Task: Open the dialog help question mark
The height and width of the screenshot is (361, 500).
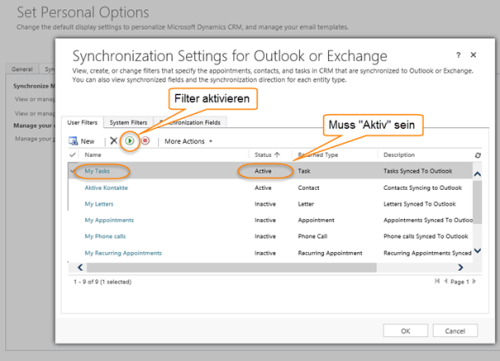Action: coord(459,55)
